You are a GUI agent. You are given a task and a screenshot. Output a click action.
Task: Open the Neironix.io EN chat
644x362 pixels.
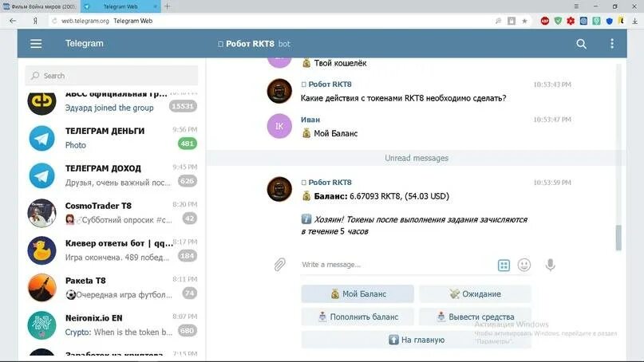click(111, 325)
